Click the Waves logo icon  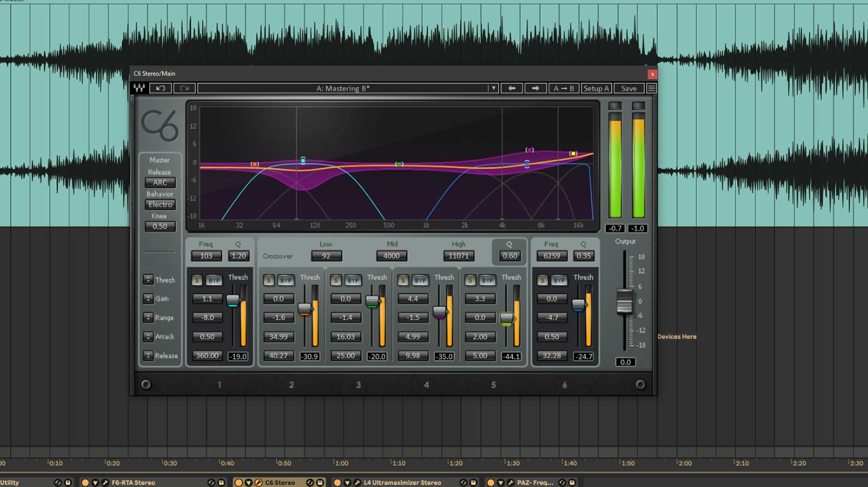[x=138, y=89]
